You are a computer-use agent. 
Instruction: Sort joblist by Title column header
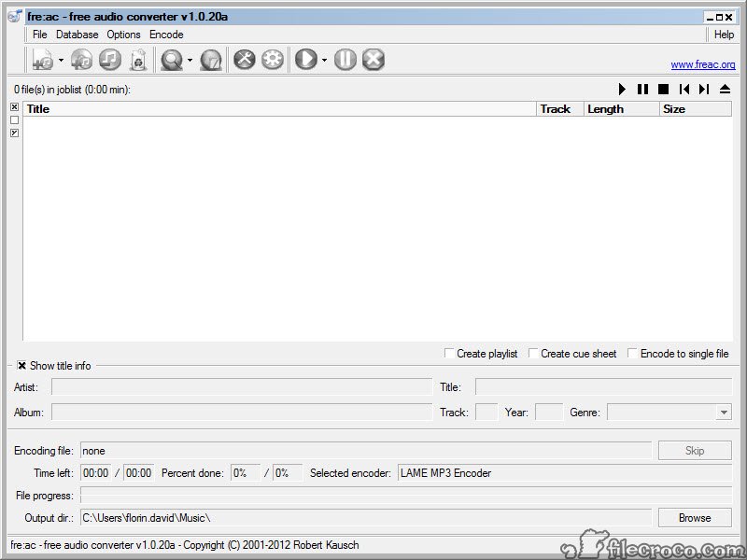pyautogui.click(x=279, y=109)
